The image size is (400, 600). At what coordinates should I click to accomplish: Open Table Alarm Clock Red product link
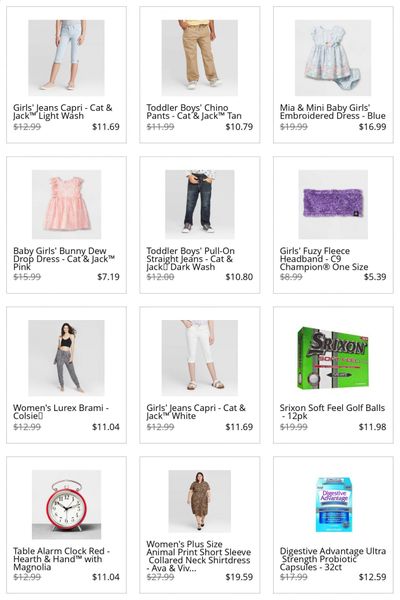tap(61, 559)
